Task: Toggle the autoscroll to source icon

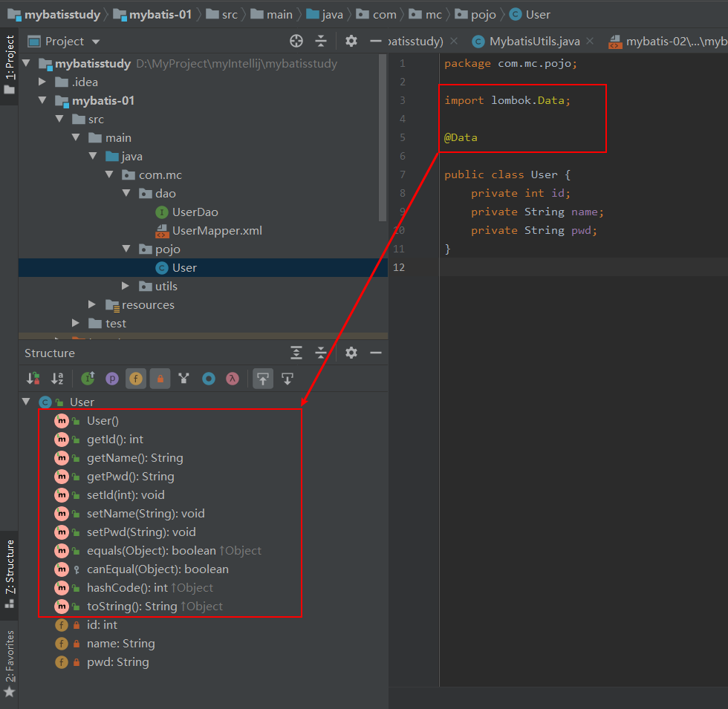Action: click(263, 379)
